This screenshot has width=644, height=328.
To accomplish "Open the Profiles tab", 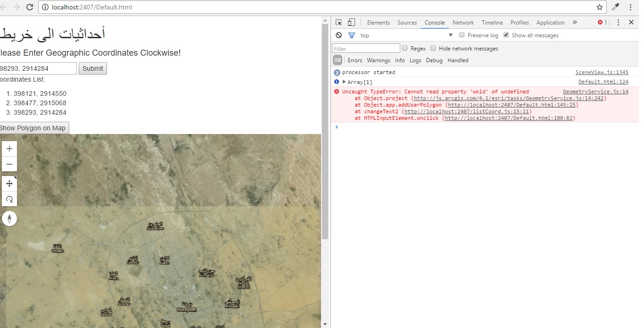I will [x=520, y=23].
